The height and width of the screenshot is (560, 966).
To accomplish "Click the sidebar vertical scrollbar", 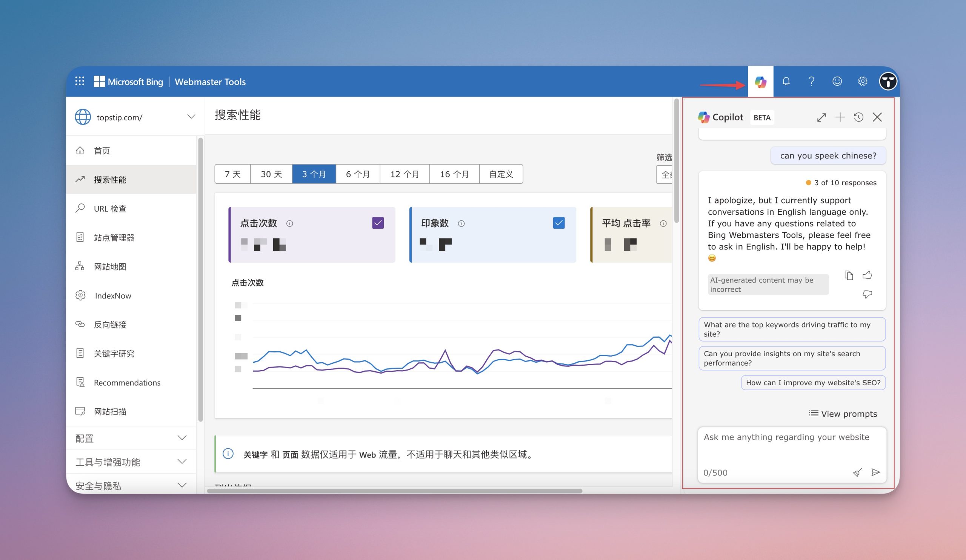I will click(x=200, y=280).
